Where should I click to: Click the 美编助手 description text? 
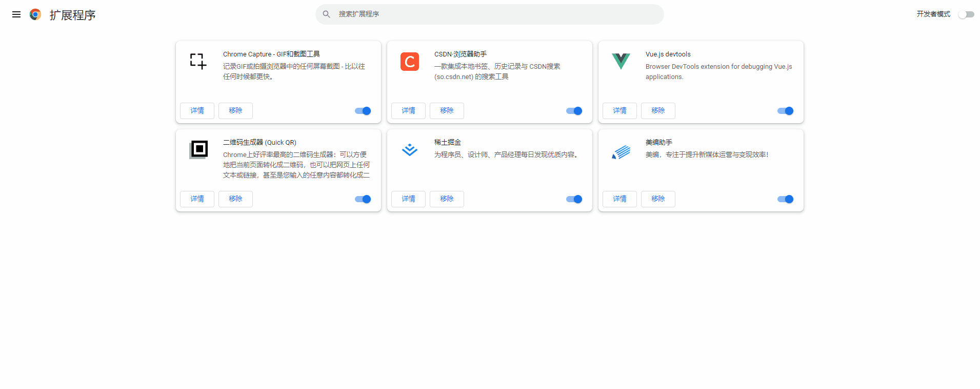click(707, 154)
